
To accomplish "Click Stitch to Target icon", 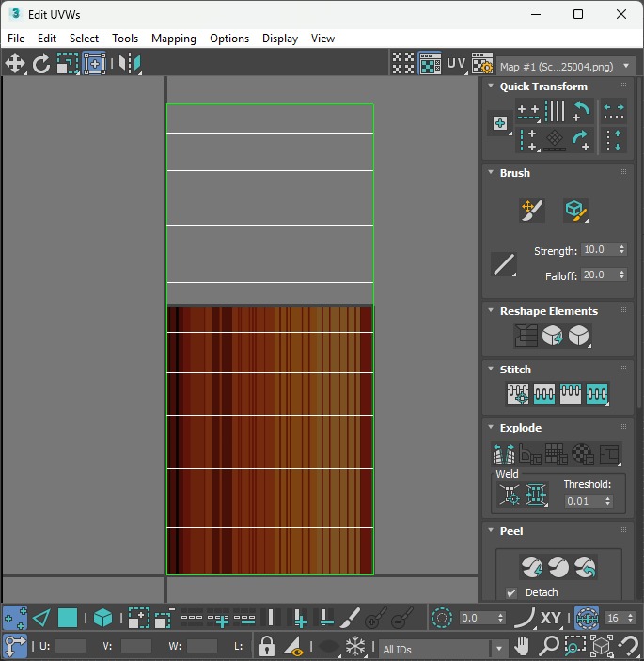I will 518,394.
